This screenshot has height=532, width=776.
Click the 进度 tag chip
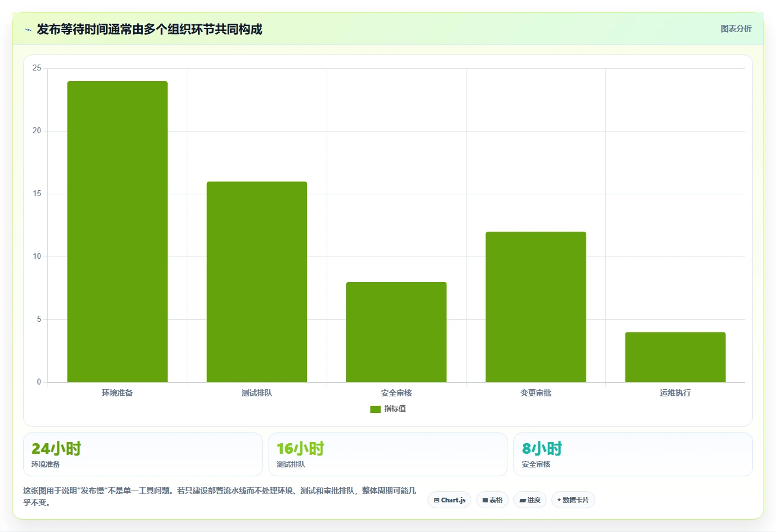530,500
